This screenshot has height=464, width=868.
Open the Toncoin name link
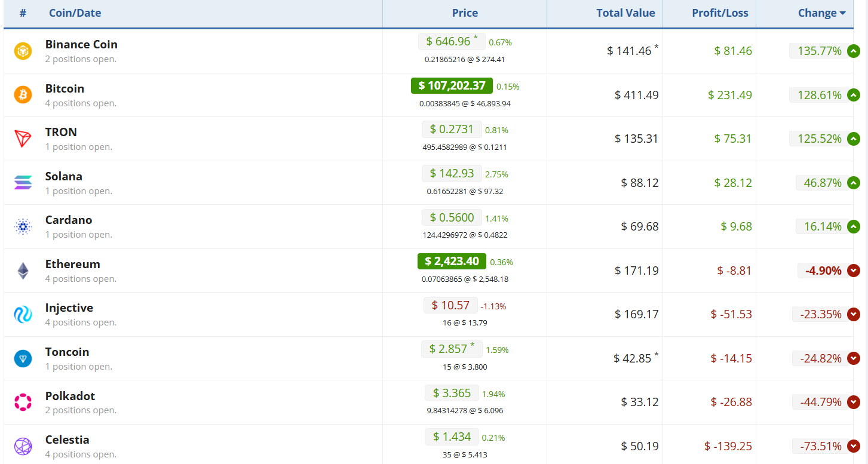(x=68, y=352)
